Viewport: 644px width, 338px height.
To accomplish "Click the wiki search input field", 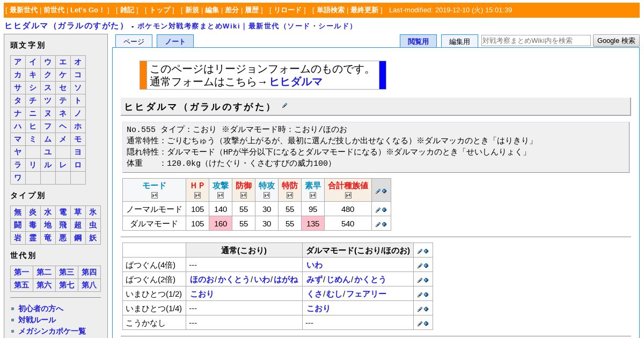I will (x=536, y=41).
